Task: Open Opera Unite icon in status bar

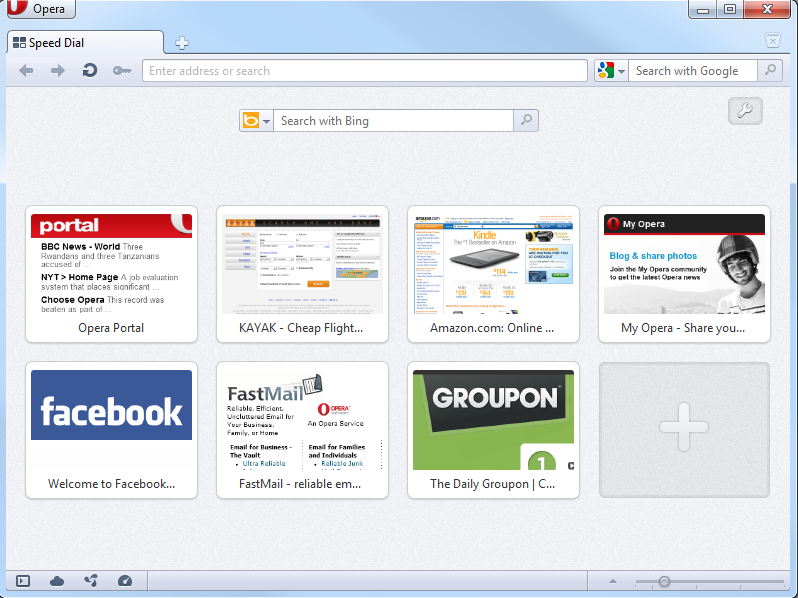Action: pyautogui.click(x=91, y=581)
